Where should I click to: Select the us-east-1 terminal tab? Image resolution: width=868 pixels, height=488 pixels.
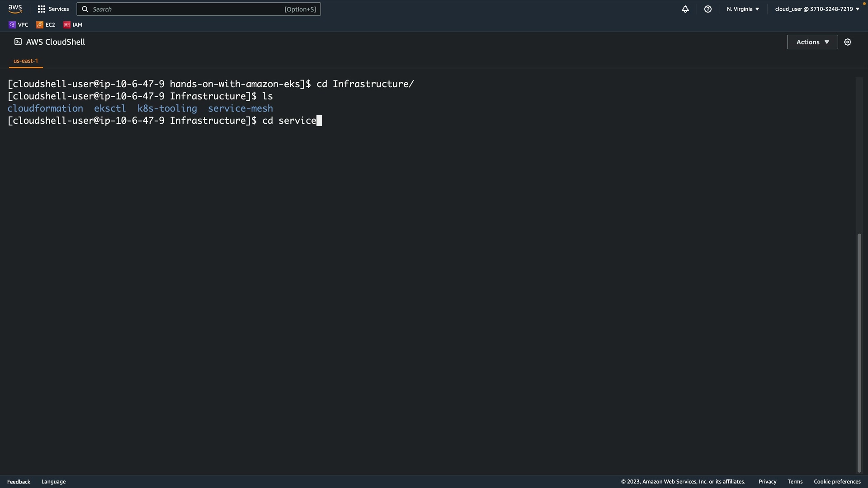[26, 61]
